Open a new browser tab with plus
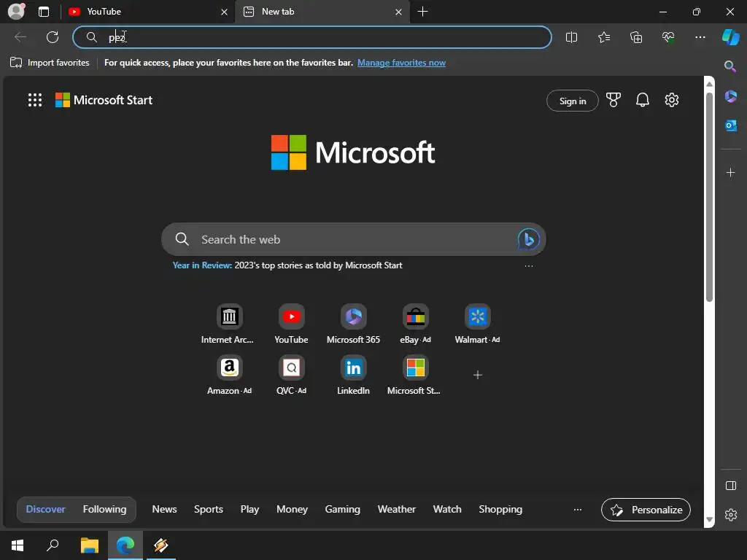747x560 pixels. coord(422,12)
